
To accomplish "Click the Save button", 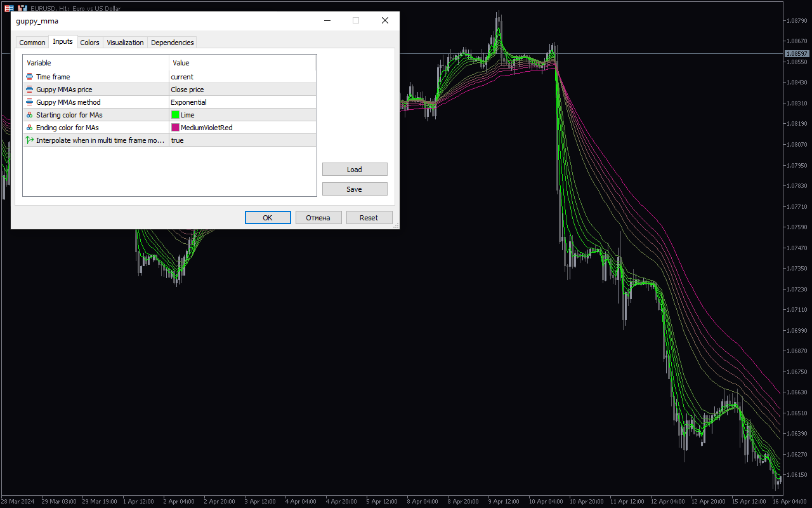I will 355,189.
